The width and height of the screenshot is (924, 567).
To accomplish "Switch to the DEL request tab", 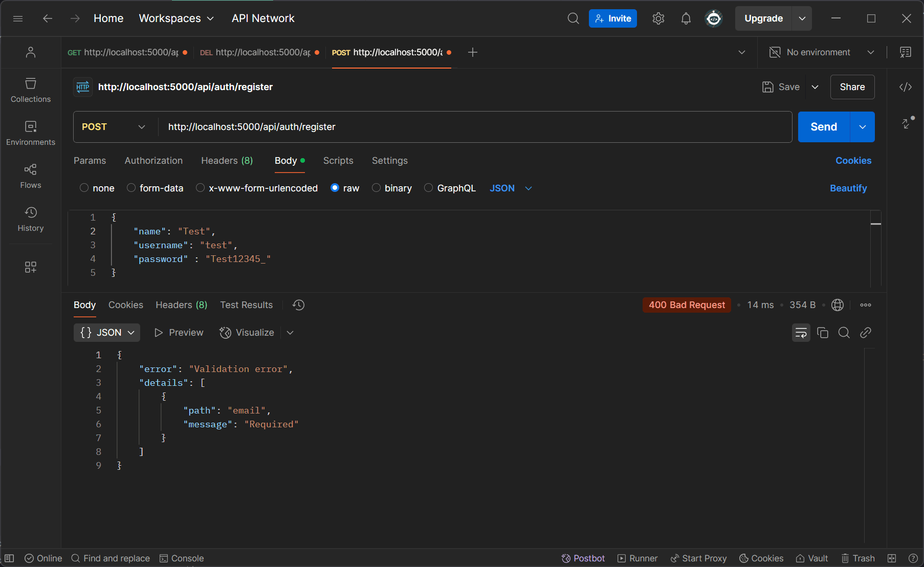I will [259, 52].
